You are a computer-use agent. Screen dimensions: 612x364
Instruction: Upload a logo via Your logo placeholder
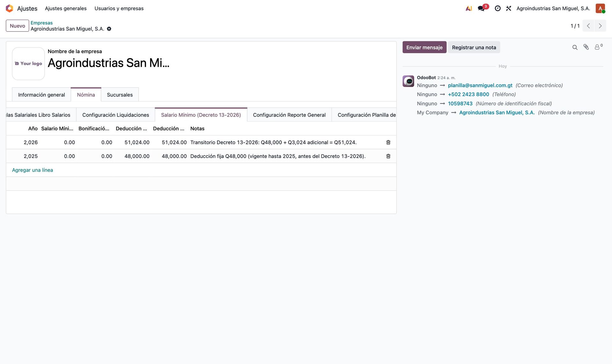[x=28, y=64]
